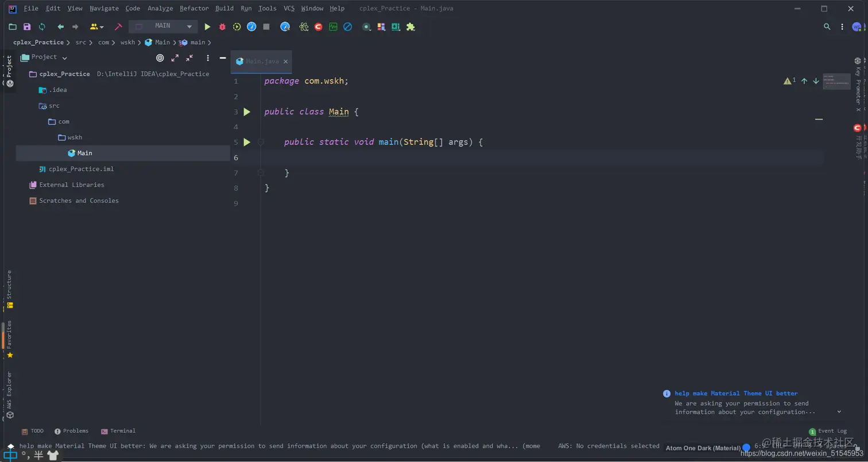Open the gray circle dropdown toolbar icon

(x=366, y=26)
